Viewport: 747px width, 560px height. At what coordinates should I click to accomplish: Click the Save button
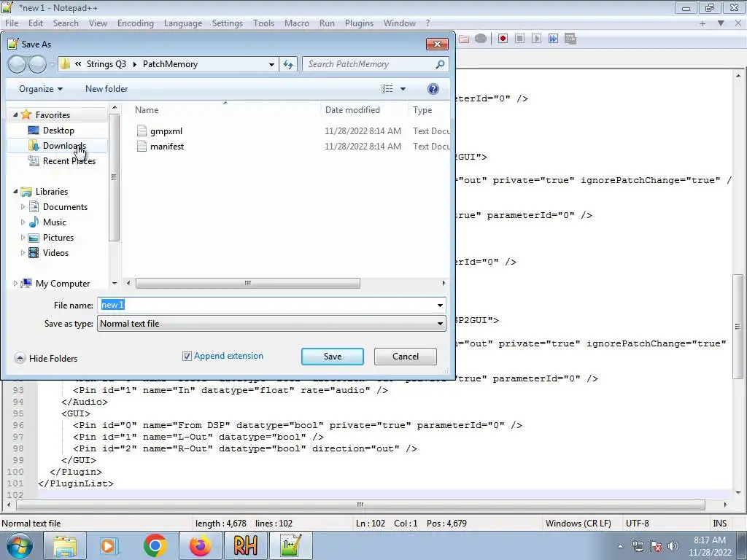click(333, 357)
